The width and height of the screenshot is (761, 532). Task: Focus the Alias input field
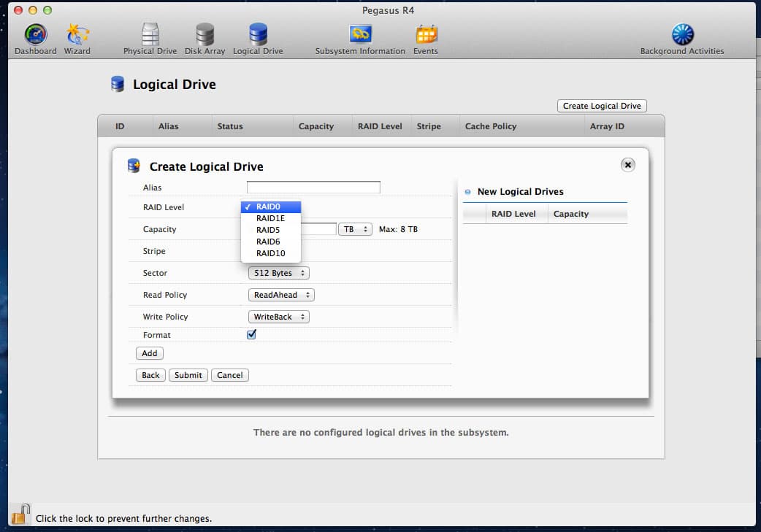(x=313, y=188)
